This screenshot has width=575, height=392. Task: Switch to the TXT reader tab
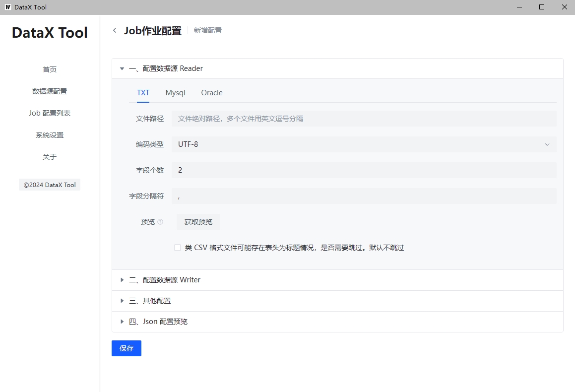coord(143,93)
